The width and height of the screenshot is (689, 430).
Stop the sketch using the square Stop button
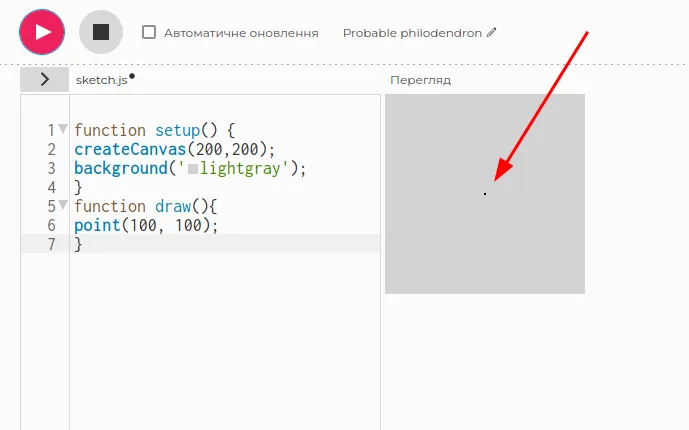point(100,32)
